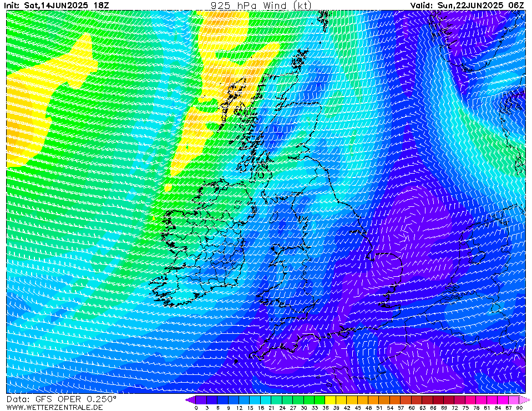Click the '24' value on the legend

click(282, 408)
